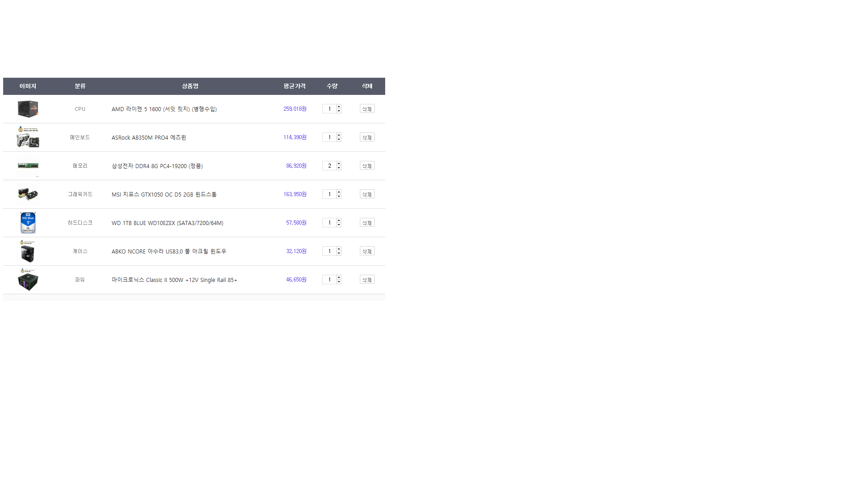
Task: Click the 46,650원 price
Action: (x=296, y=280)
